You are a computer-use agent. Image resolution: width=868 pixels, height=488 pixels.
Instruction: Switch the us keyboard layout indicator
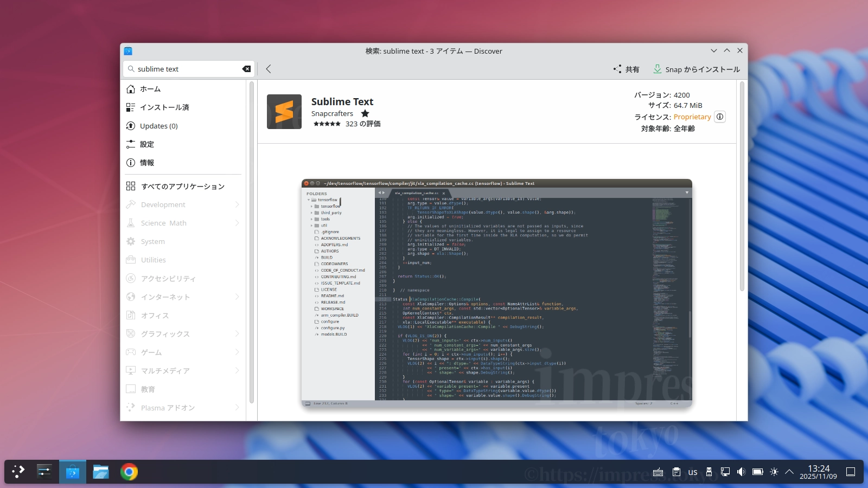click(693, 472)
